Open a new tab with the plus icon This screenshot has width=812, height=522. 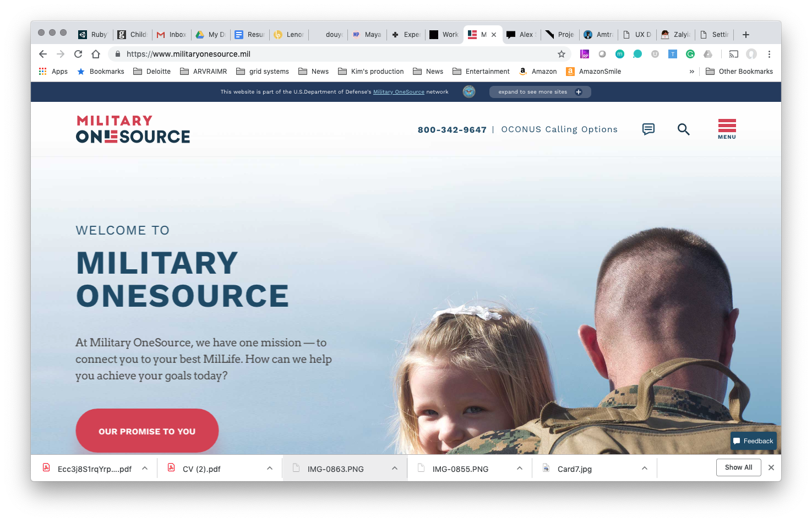coord(746,35)
